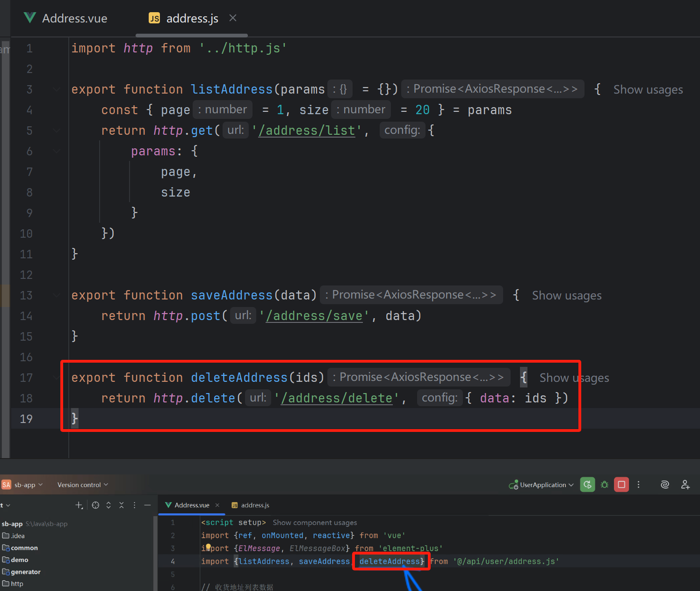This screenshot has height=591, width=700.
Task: Click the ElMessageBox import name
Action: 318,548
